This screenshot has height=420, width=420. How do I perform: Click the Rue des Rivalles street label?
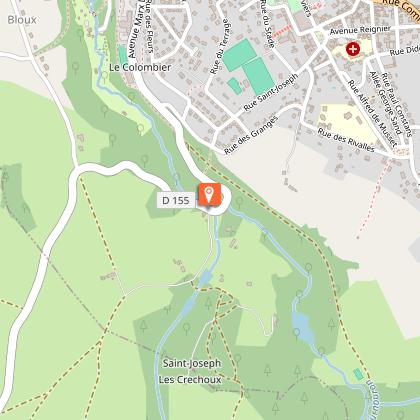click(346, 140)
